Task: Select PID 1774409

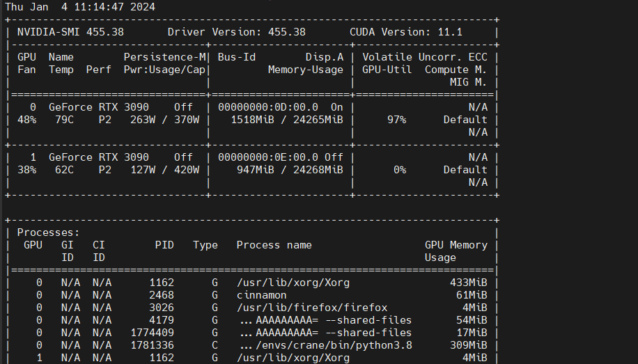Action: pos(152,333)
